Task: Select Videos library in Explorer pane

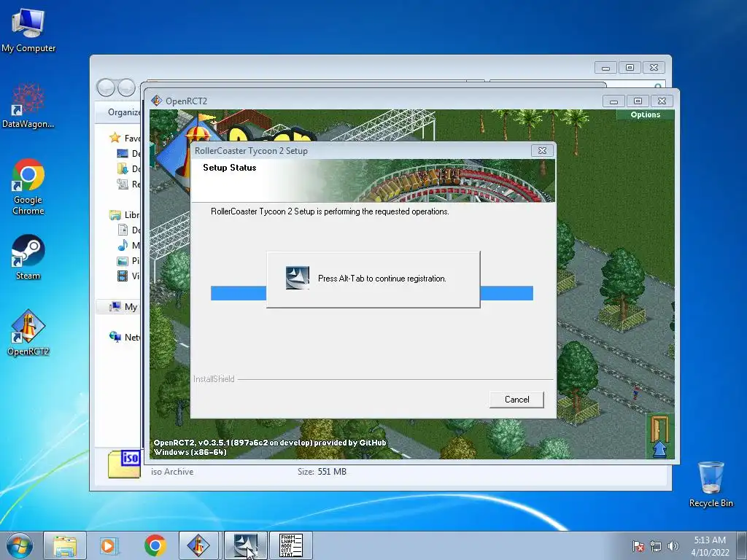Action: click(x=128, y=276)
